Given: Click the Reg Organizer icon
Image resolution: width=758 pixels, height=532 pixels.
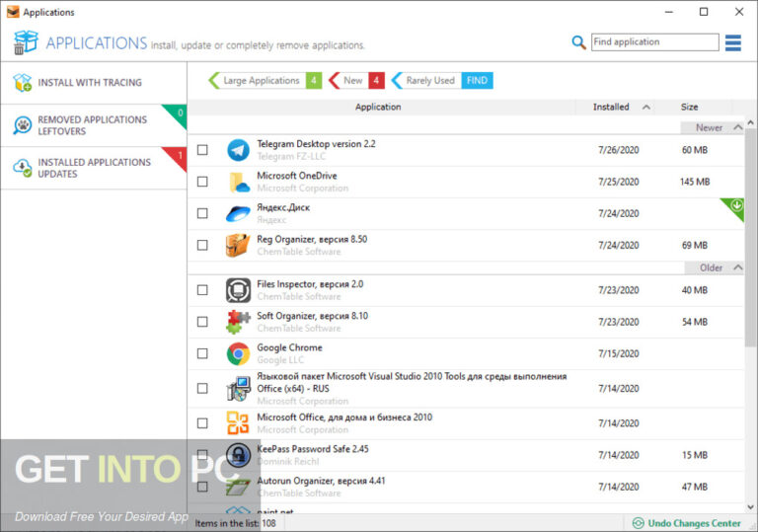Looking at the screenshot, I should coord(238,245).
